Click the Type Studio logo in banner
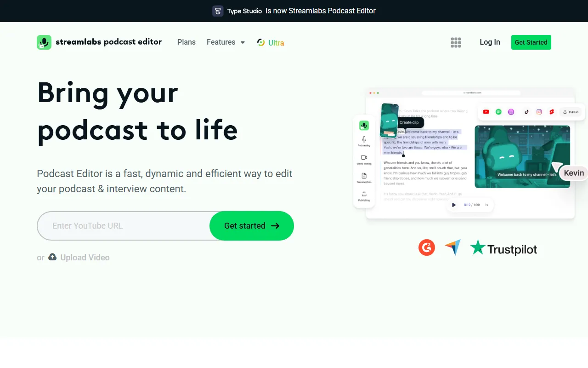The image size is (588, 368). [218, 11]
